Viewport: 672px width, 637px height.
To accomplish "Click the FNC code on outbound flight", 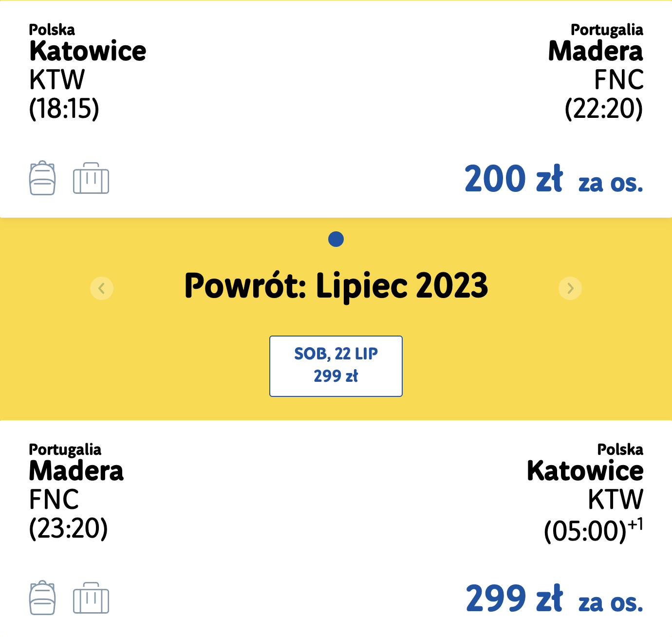I will (x=618, y=80).
